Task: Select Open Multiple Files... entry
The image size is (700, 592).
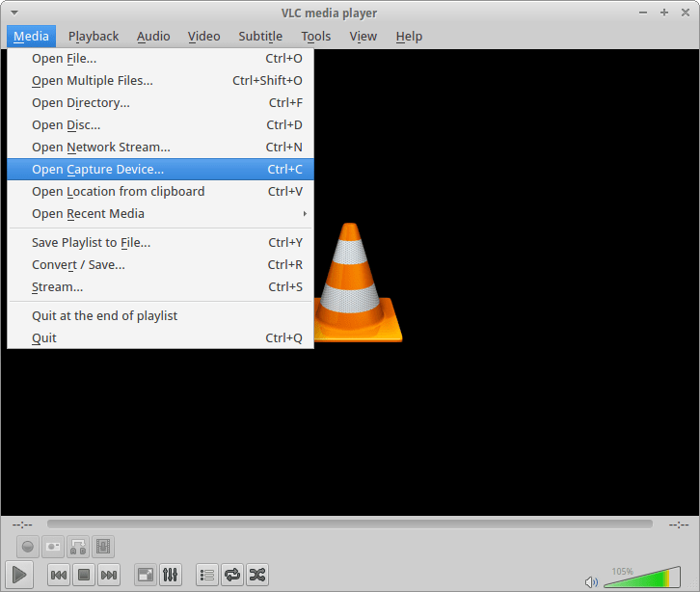Action: click(161, 81)
